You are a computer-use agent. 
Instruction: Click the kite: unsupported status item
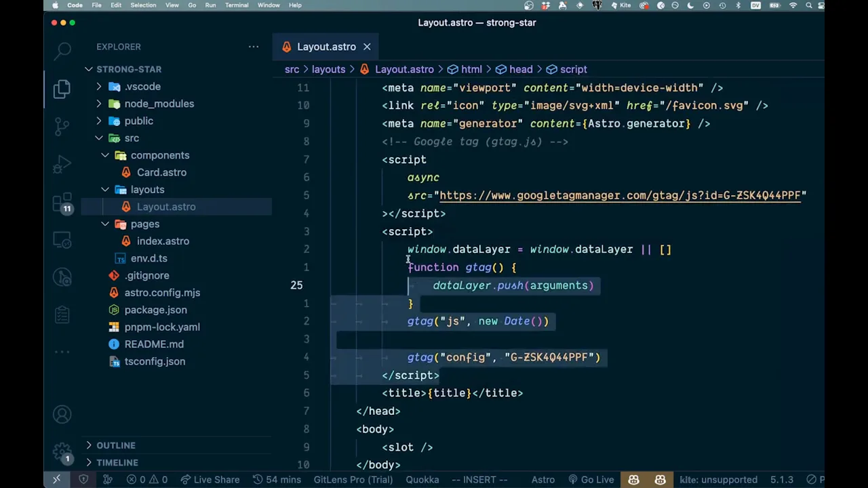point(718,479)
